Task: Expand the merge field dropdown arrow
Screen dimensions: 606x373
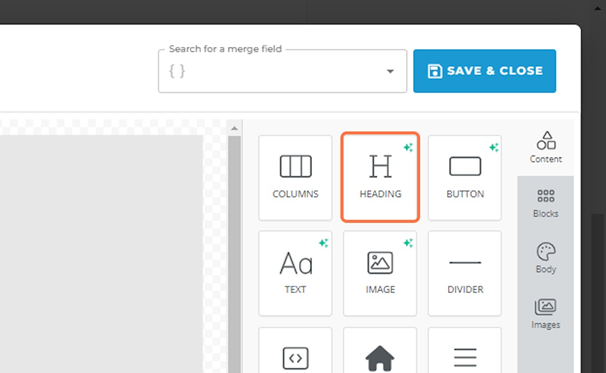Action: pyautogui.click(x=390, y=71)
